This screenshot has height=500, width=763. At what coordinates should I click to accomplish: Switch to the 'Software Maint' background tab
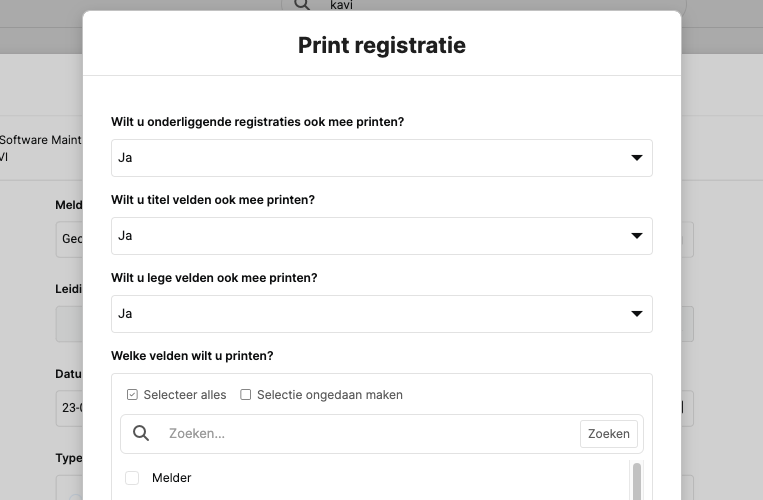point(40,140)
